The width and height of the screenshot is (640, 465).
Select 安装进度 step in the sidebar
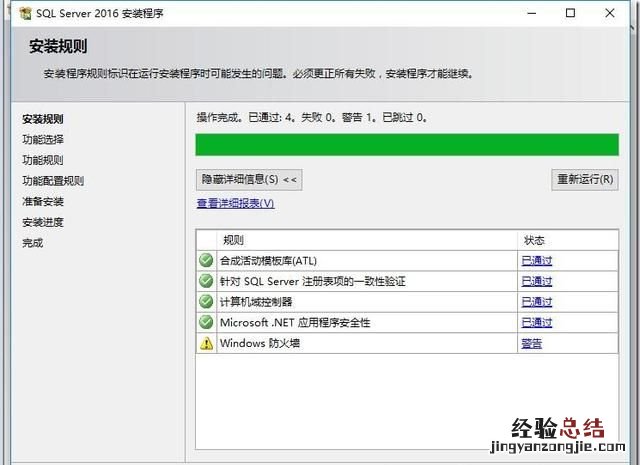pyautogui.click(x=43, y=222)
